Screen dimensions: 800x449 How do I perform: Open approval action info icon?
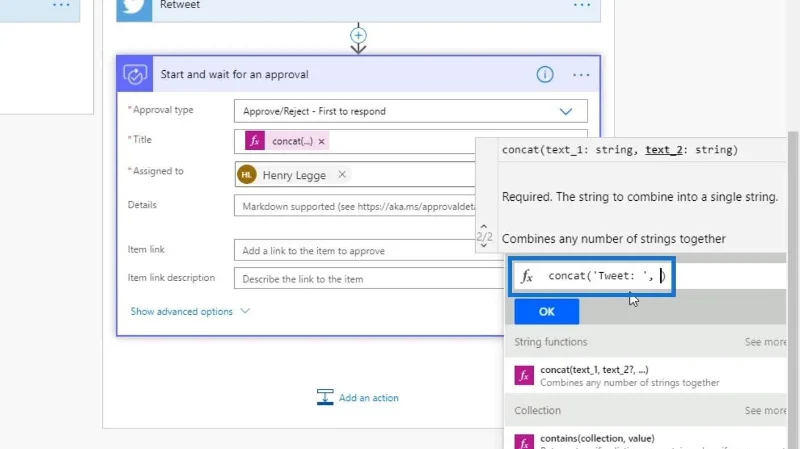pyautogui.click(x=544, y=74)
